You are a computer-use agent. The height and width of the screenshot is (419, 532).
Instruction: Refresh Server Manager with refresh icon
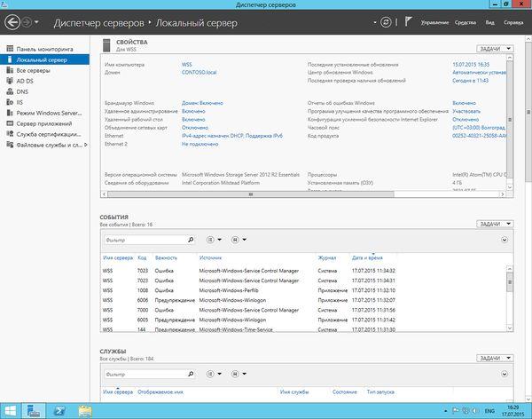coord(386,22)
